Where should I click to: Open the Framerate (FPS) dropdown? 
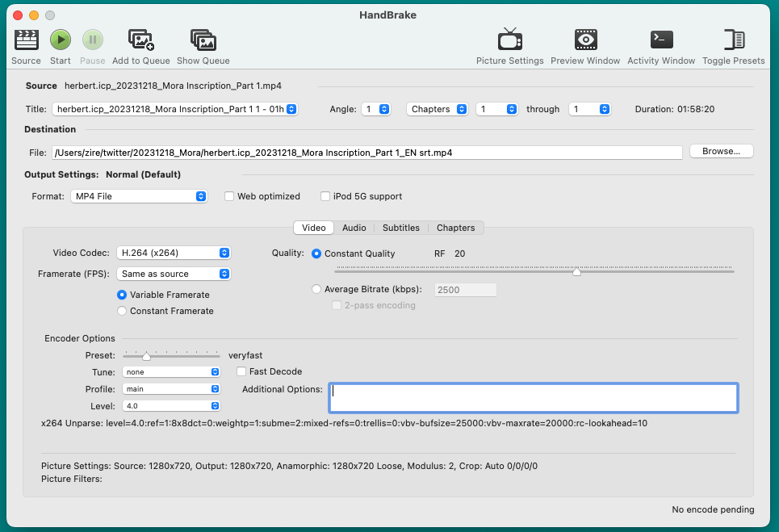tap(174, 274)
